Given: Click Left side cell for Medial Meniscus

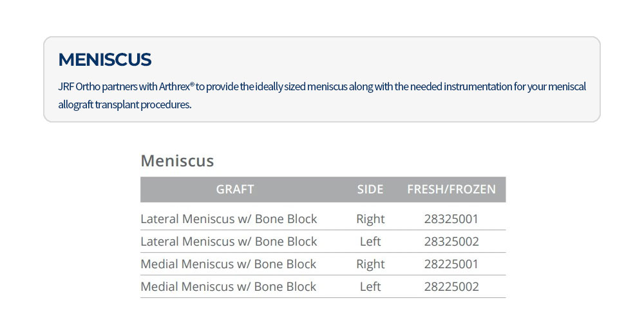Looking at the screenshot, I should pos(370,287).
